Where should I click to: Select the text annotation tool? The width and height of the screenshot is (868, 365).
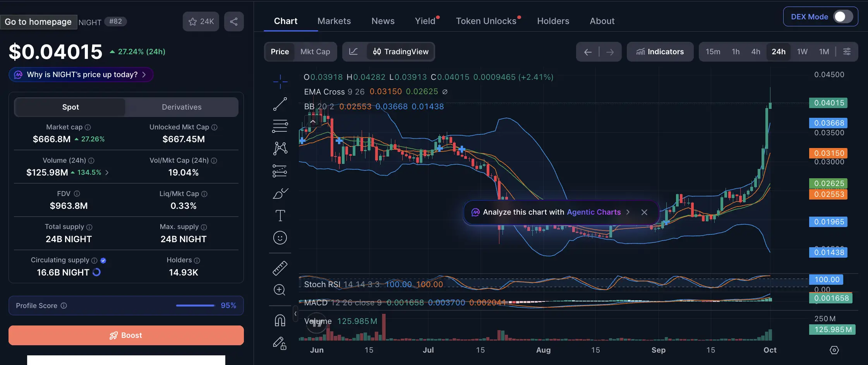280,215
